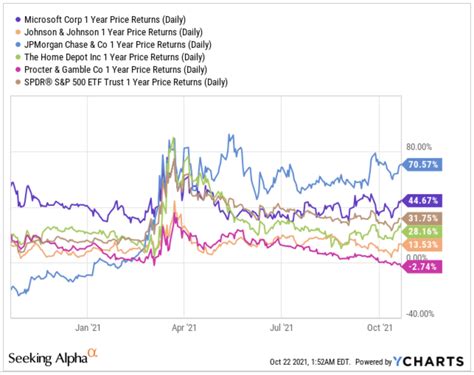Select Johnson & Johnson 1 Year Price Returns label
The width and height of the screenshot is (474, 375).
[x=113, y=32]
